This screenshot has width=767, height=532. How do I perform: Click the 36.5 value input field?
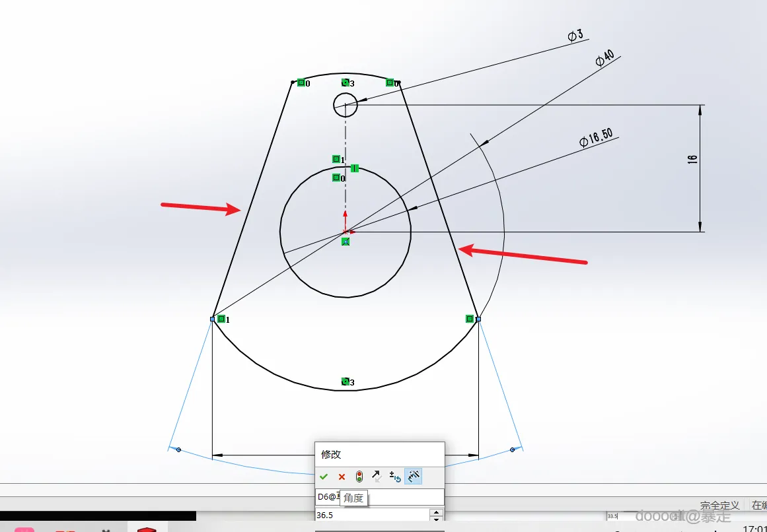tap(372, 515)
